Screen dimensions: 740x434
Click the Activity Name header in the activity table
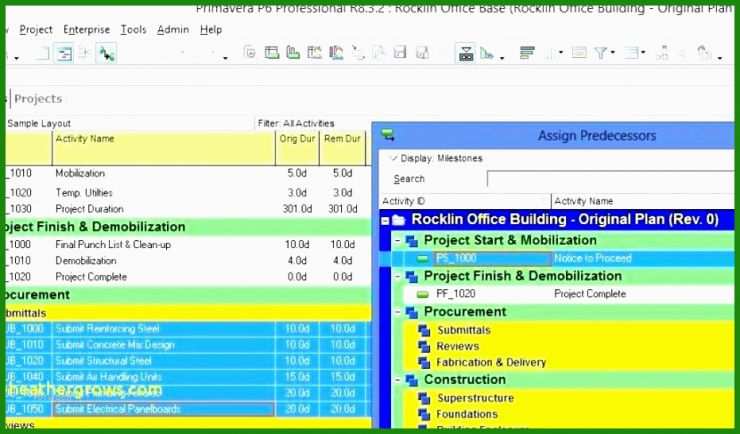163,149
